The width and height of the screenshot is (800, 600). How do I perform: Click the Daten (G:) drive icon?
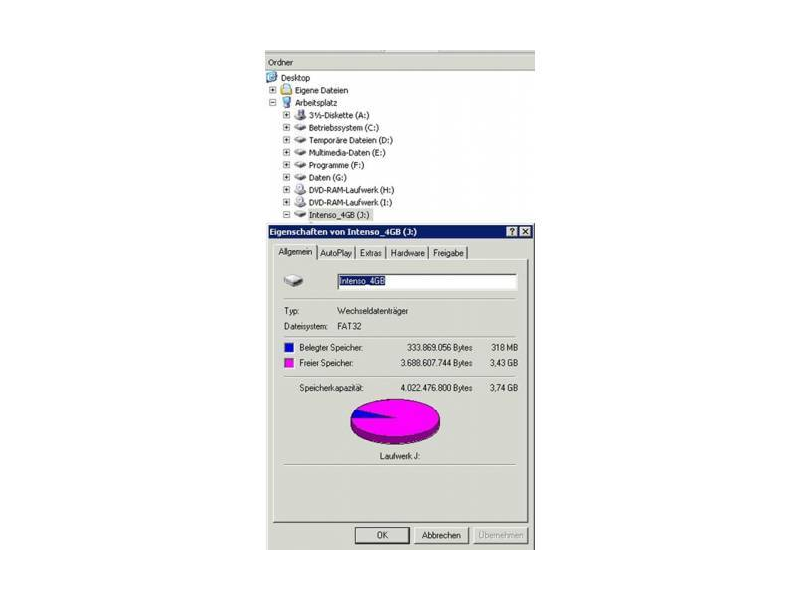click(301, 177)
